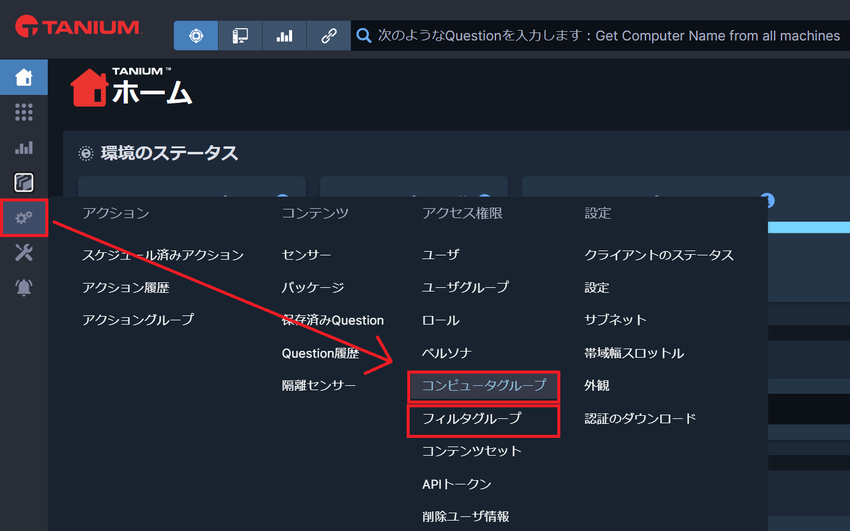Open 認証のダウンロード menu entry
Screen dimensions: 850x531
click(x=640, y=418)
